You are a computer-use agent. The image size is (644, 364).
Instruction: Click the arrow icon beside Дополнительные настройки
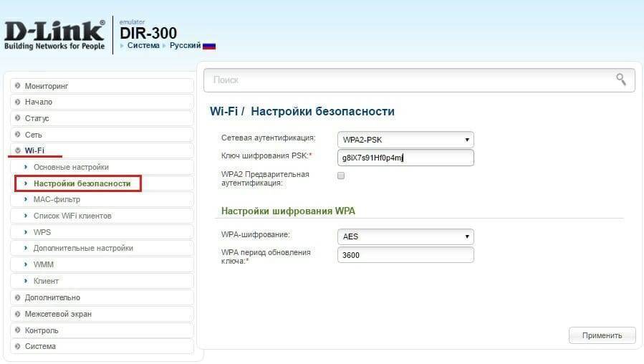coord(26,248)
